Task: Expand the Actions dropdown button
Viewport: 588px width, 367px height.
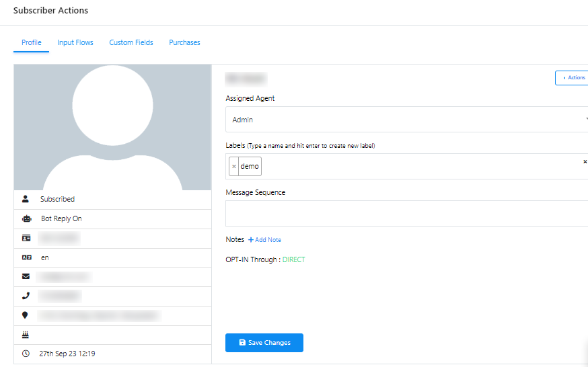Action: (572, 78)
